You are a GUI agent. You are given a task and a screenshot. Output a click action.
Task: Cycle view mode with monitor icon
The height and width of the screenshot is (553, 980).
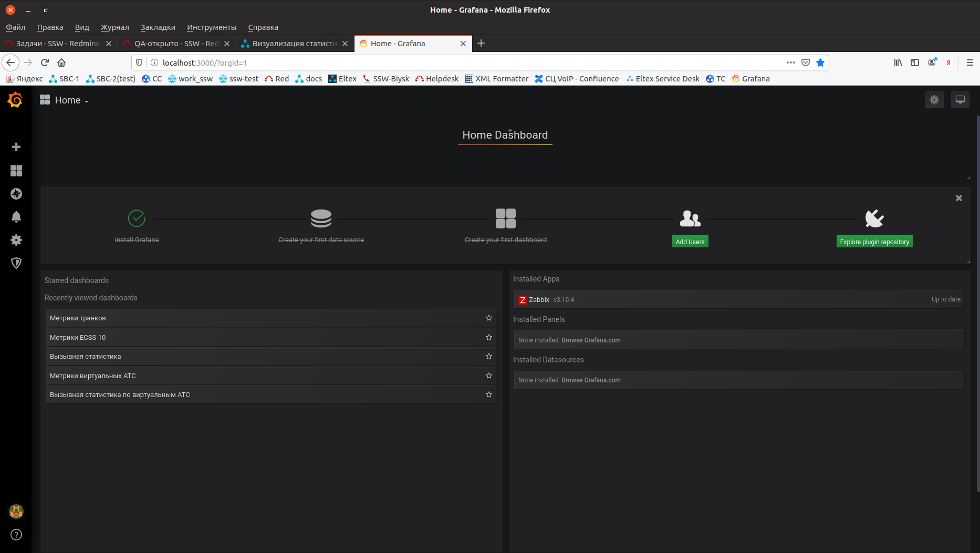960,100
